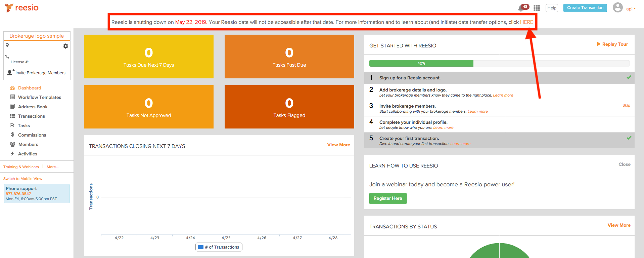
Task: Click Learn more under Add brokerage details
Action: click(503, 96)
